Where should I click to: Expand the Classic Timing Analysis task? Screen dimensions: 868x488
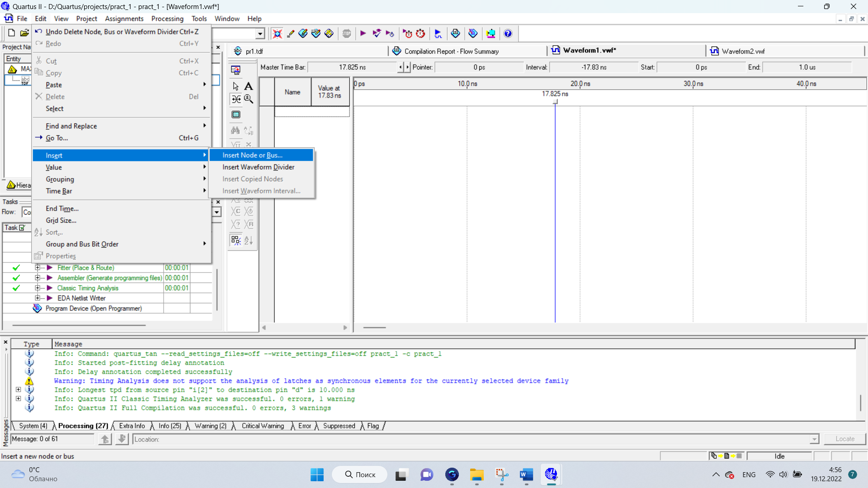pyautogui.click(x=38, y=288)
